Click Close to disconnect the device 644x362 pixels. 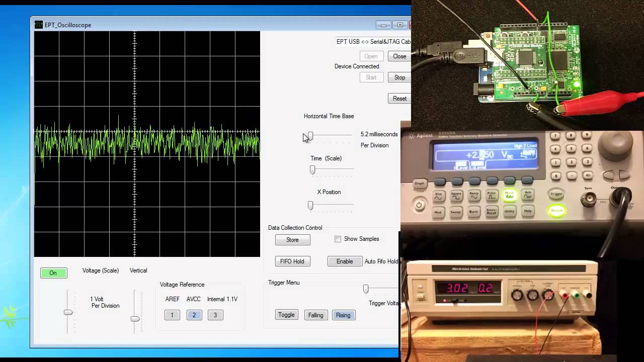coord(399,56)
